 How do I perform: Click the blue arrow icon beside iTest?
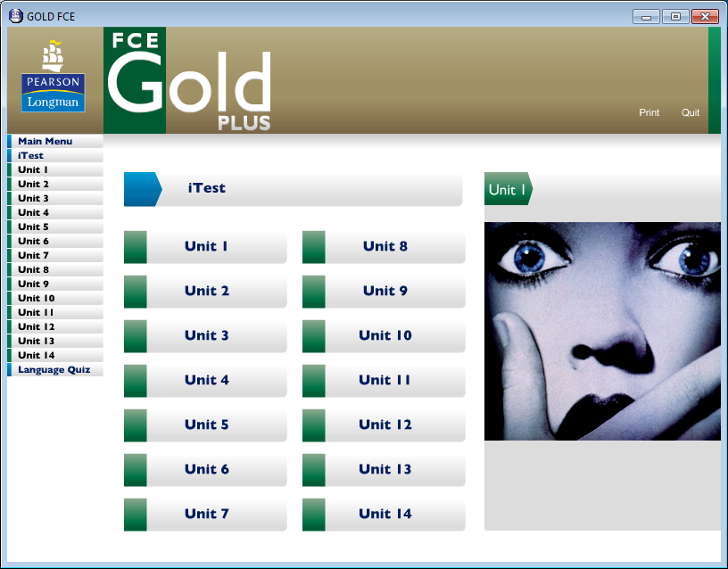tap(142, 189)
